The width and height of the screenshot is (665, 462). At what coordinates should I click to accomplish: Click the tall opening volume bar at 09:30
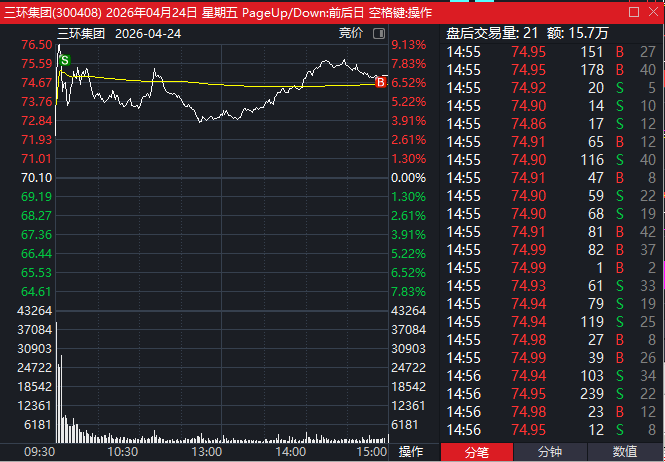point(56,382)
